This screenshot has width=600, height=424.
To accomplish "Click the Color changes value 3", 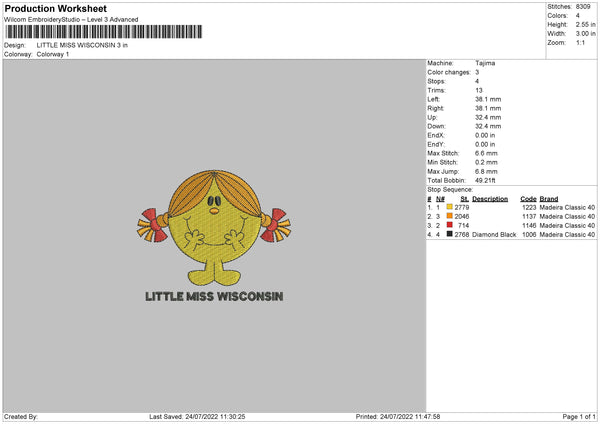I will tap(477, 72).
